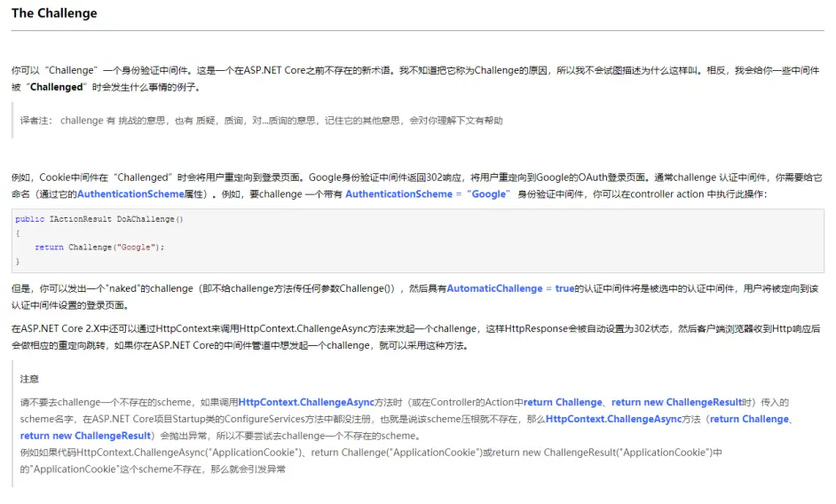Viewport: 836px width, 504px height.
Task: Click blue "HttpContext.ChallengeAsync" followed by 方法时
Action: tap(306, 402)
